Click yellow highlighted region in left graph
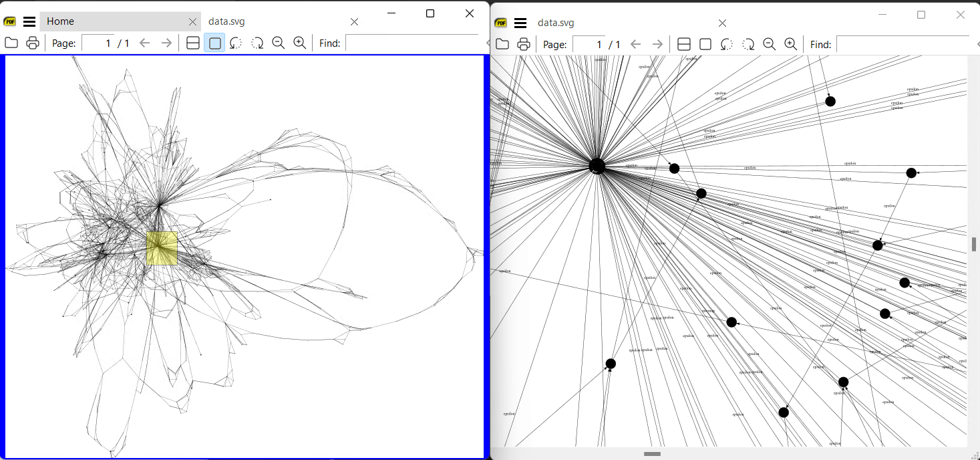The width and height of the screenshot is (980, 460). point(162,248)
